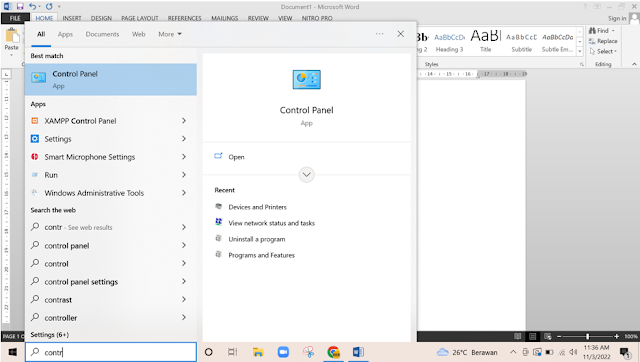640x362 pixels.
Task: Open File Explorer from the taskbar
Action: pyautogui.click(x=258, y=352)
